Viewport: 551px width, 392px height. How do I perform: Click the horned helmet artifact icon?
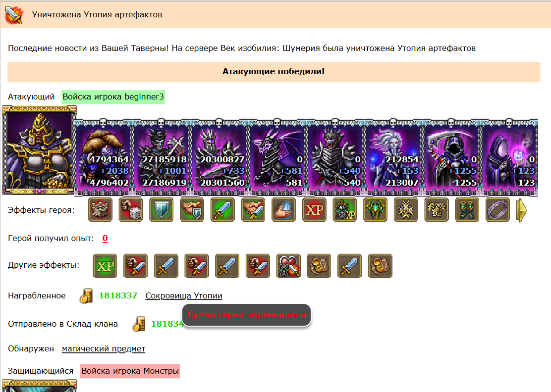coord(375,209)
